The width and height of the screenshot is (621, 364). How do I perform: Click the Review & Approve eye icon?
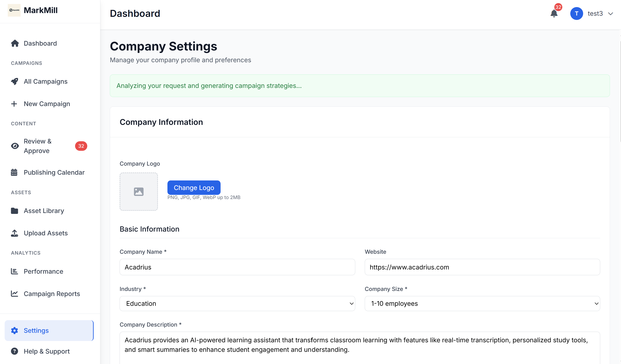(x=15, y=146)
